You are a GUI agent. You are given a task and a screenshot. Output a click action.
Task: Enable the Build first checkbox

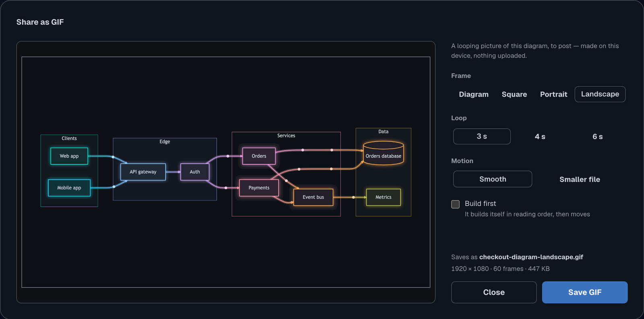tap(456, 204)
